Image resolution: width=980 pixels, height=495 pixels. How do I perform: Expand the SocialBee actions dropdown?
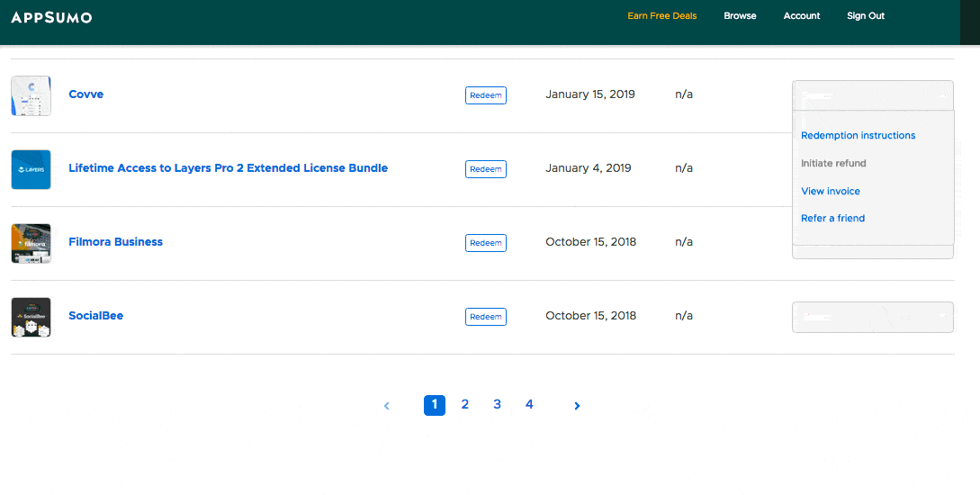pos(872,317)
